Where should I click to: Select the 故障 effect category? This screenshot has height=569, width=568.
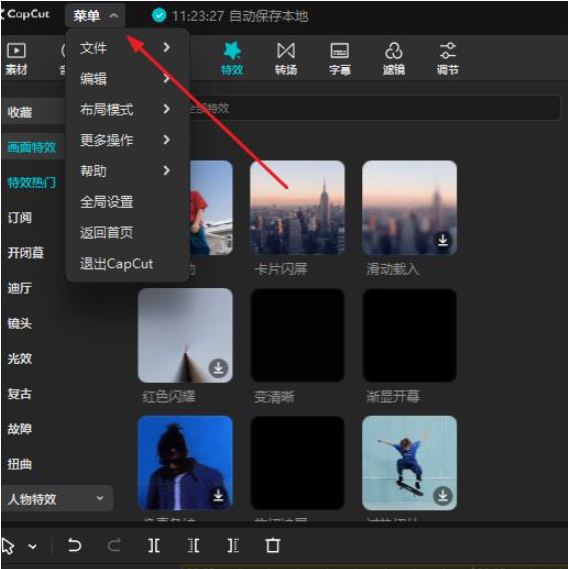tap(20, 429)
